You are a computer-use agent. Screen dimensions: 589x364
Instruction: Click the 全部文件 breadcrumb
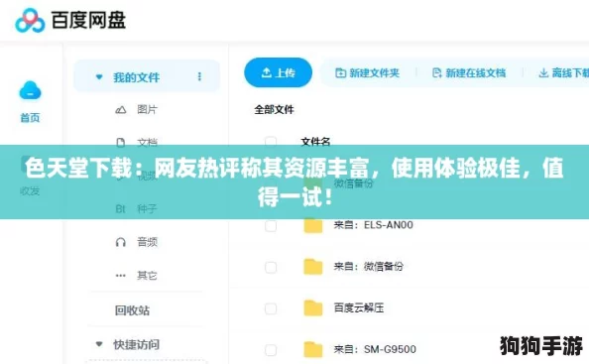[274, 110]
